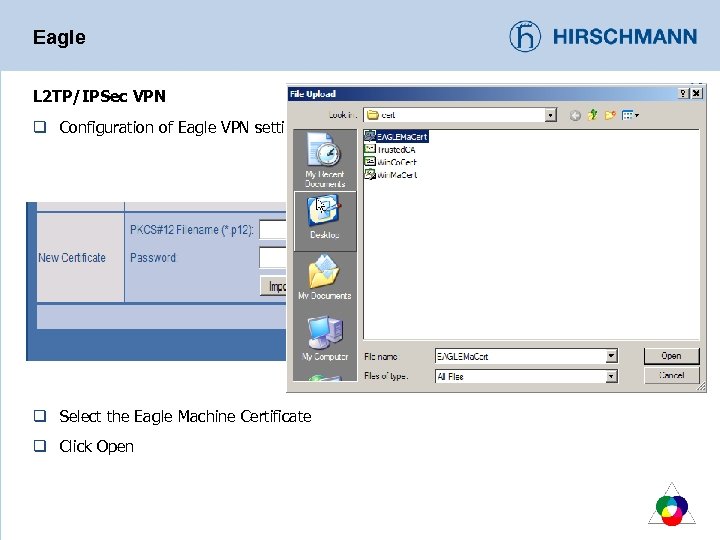This screenshot has height=540, width=720.
Task: Close the File Upload dialog
Action: point(697,94)
